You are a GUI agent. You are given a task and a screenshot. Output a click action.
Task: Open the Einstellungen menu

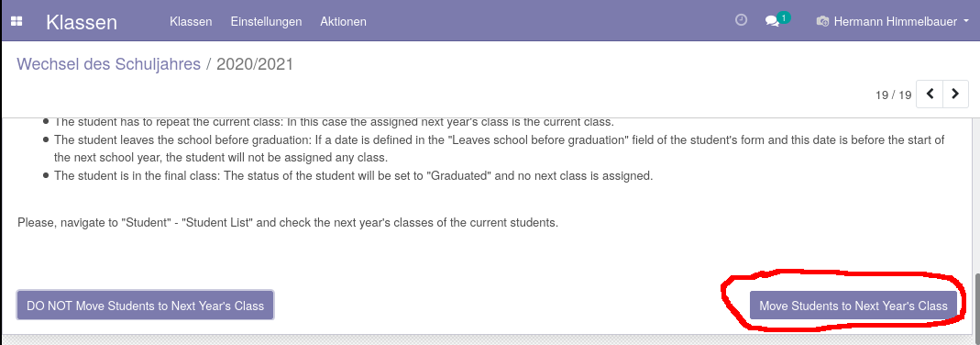[x=266, y=21]
